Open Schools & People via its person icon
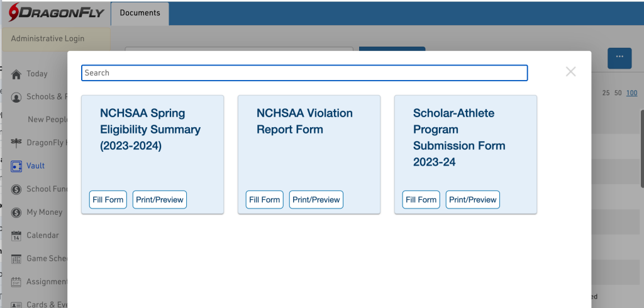Screen dimensions: 644x308 point(16,97)
